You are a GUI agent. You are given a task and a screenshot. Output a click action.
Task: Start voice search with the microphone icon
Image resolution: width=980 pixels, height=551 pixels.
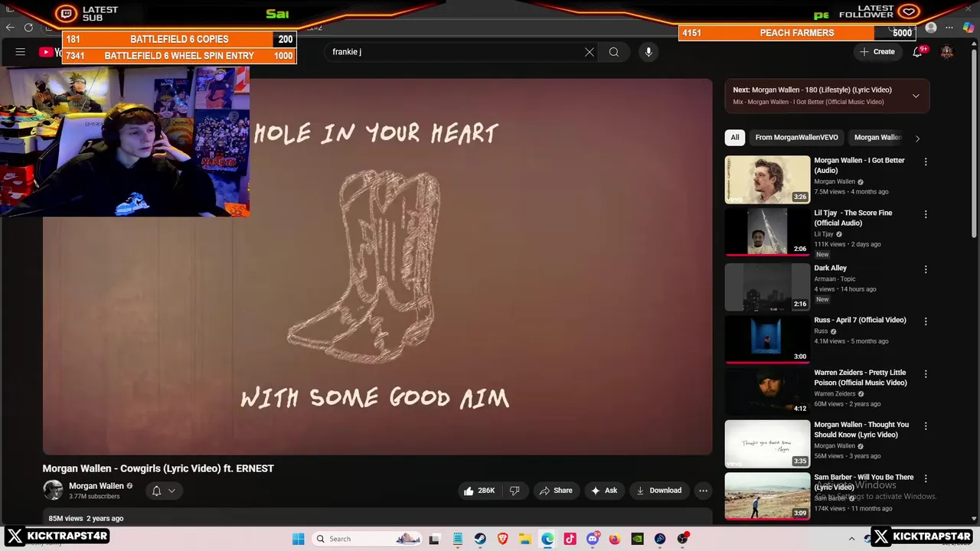tap(648, 52)
